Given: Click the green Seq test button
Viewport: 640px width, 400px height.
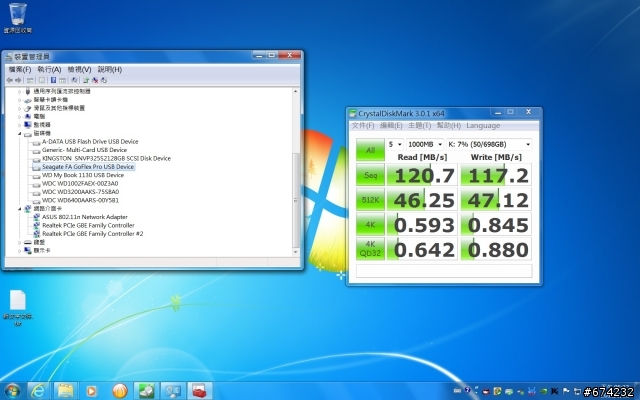Looking at the screenshot, I should [x=370, y=175].
